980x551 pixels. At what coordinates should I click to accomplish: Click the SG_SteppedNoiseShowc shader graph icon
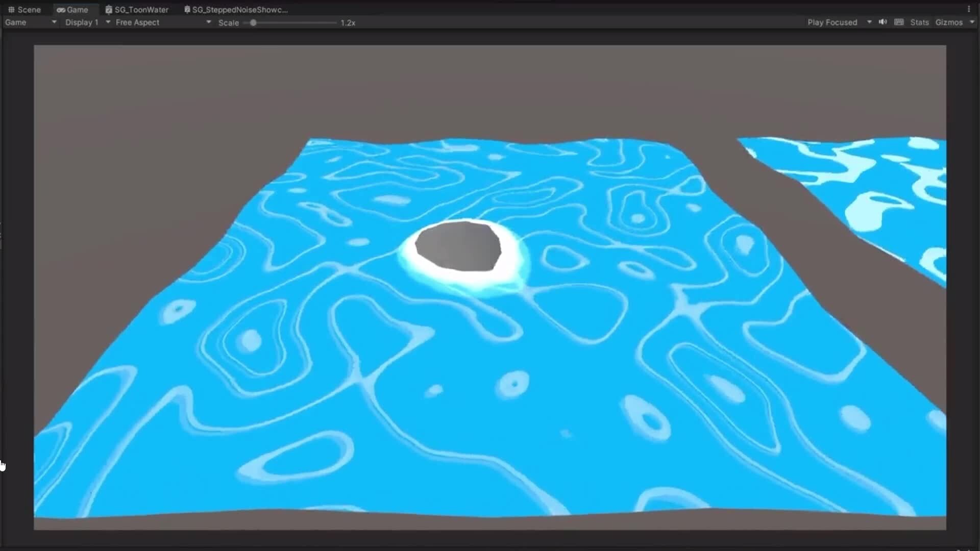[186, 9]
